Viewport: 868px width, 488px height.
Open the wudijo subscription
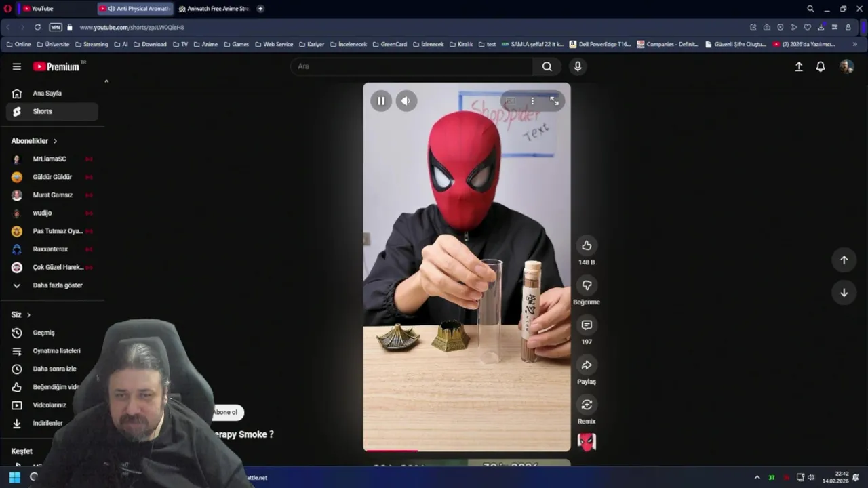[52, 213]
